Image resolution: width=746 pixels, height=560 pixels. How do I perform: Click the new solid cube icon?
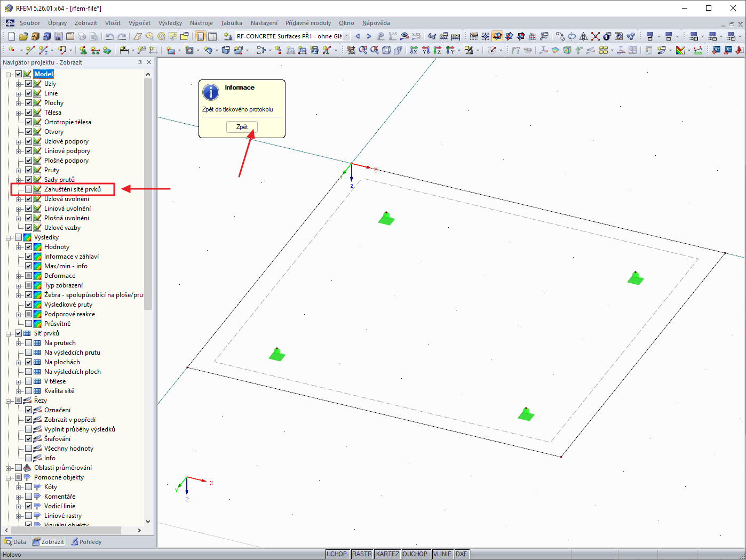click(226, 50)
